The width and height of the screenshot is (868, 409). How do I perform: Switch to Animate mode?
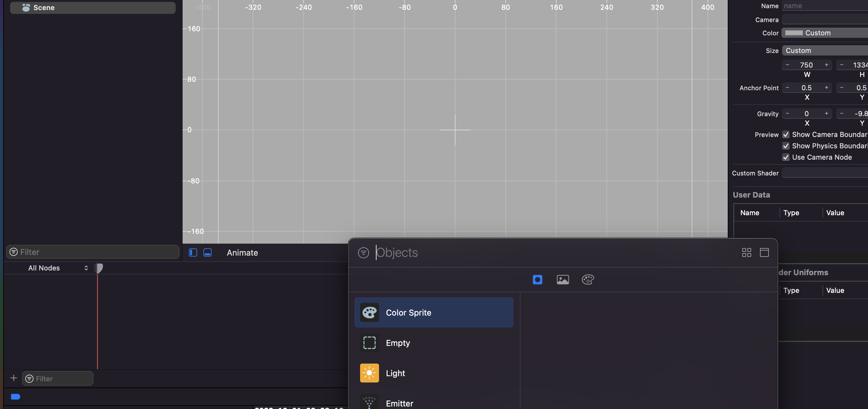click(x=242, y=253)
